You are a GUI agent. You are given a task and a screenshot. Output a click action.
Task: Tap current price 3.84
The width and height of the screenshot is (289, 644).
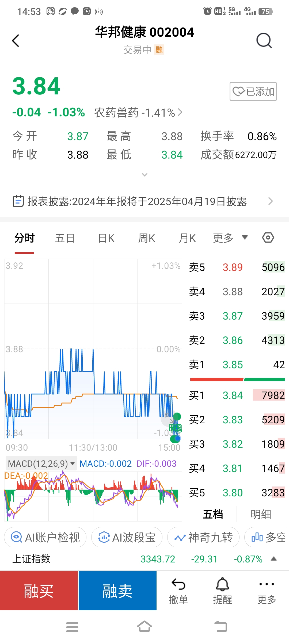pos(36,86)
